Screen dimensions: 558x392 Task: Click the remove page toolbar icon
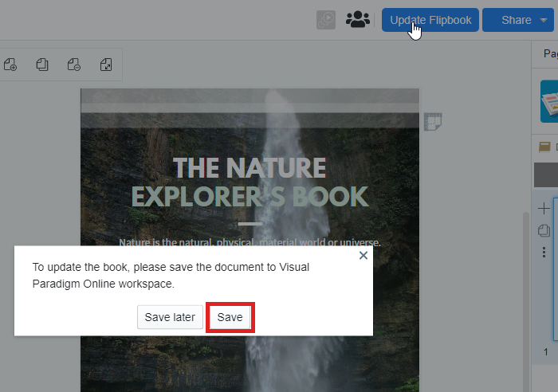click(73, 65)
